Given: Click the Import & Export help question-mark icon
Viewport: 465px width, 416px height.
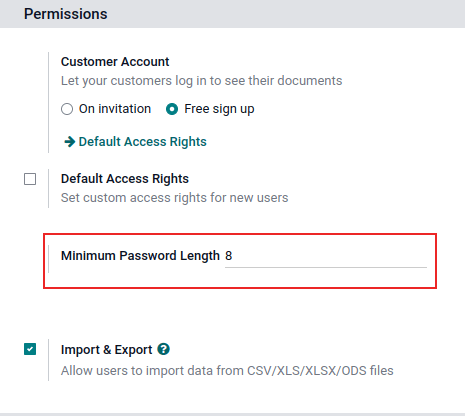Looking at the screenshot, I should click(x=163, y=349).
